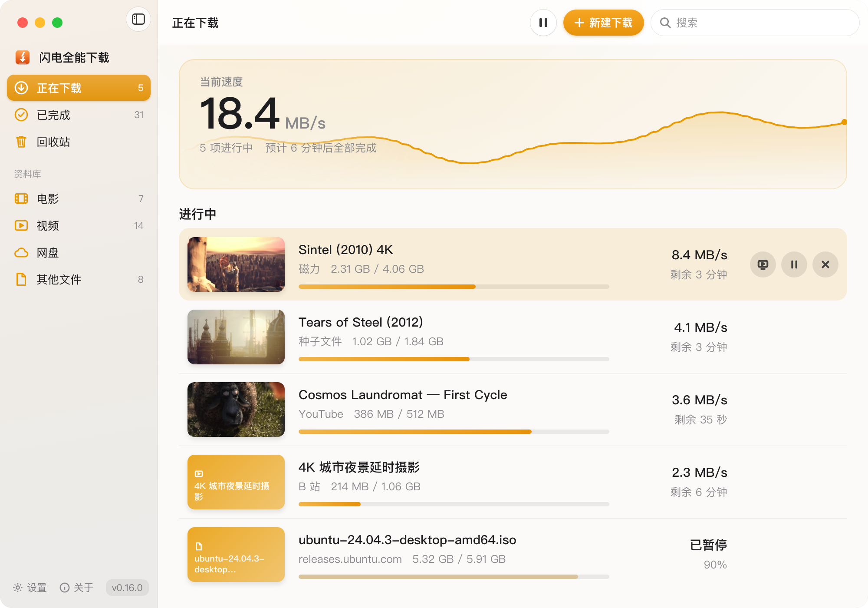The width and height of the screenshot is (868, 608).
Task: Select ubuntu-24.04.3-desktop-amd64.iso title
Action: point(408,540)
